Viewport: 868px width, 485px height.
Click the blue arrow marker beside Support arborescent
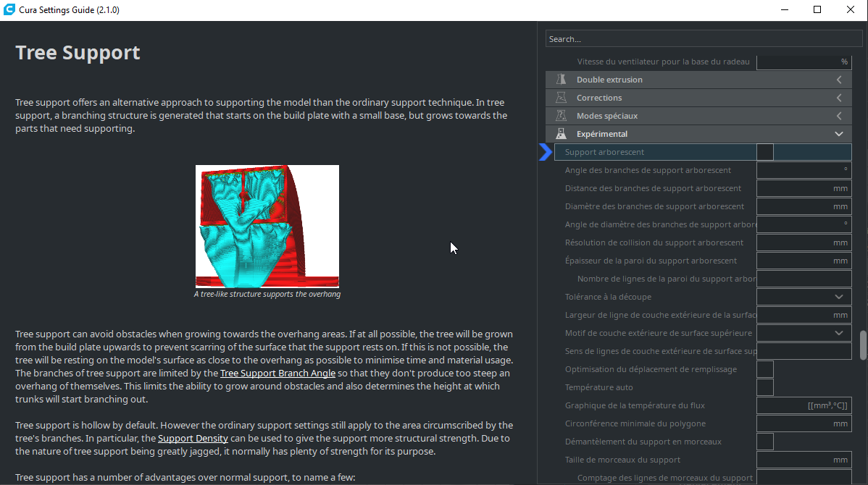[x=546, y=151]
